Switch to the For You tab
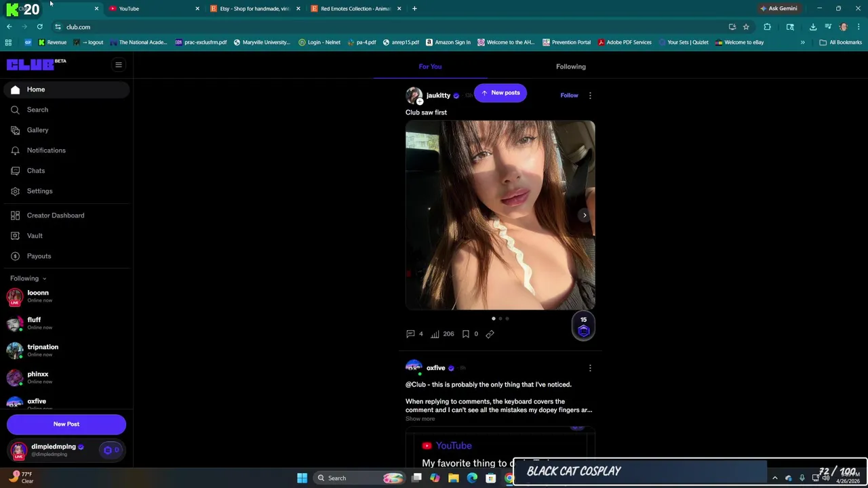The image size is (868, 488). tap(430, 66)
